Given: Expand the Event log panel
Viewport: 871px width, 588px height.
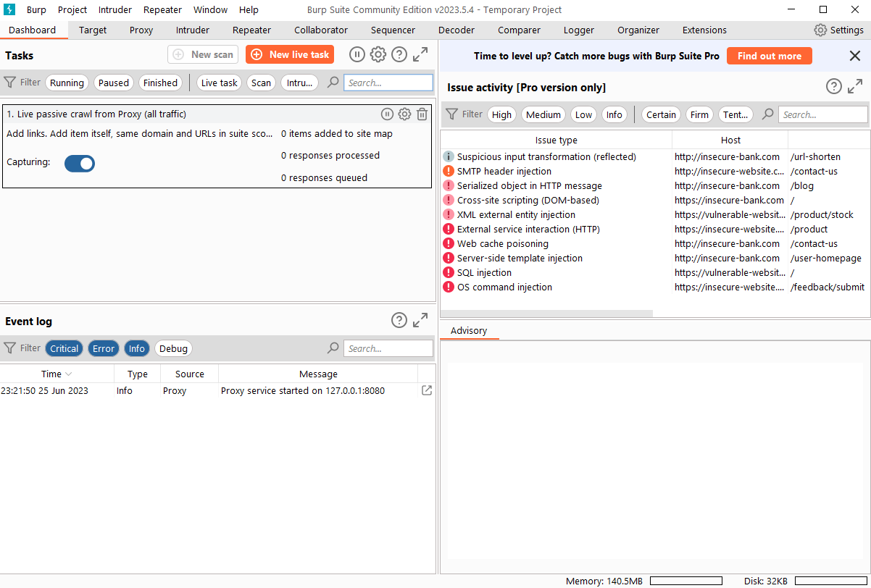Looking at the screenshot, I should point(420,320).
